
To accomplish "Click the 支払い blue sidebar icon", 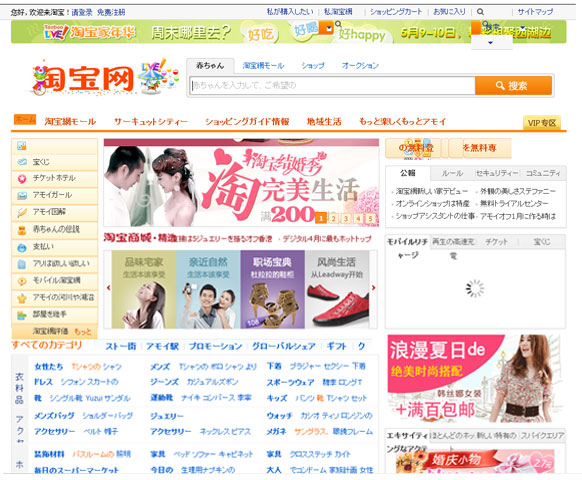I will point(22,247).
